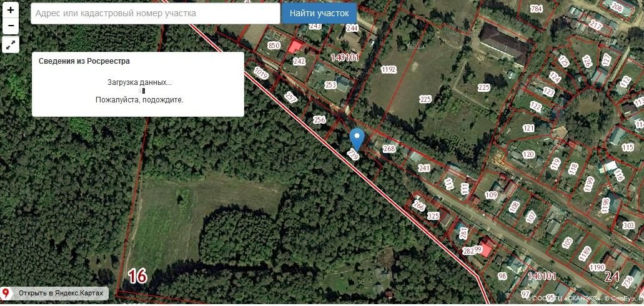Screen dimensions: 644x306
Task: Select parcel label 784
Action: [537, 8]
